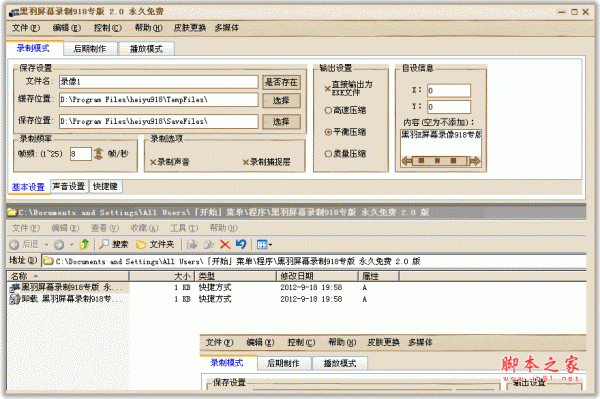Expand the forward history dropdown arrow
This screenshot has height=399, width=600.
(71, 244)
